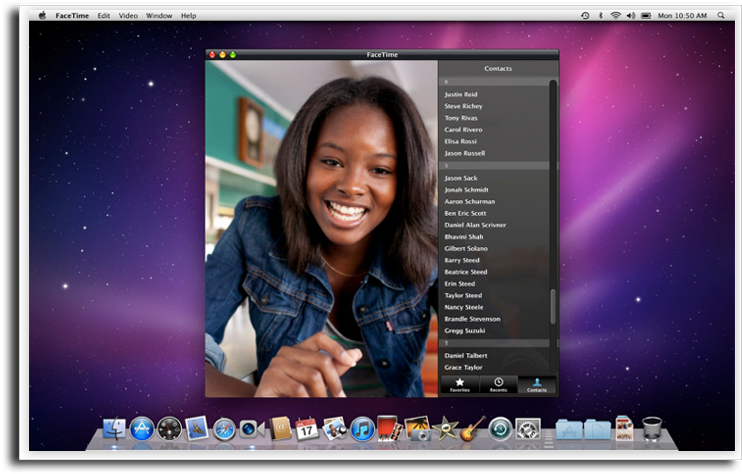Open the Video menu

coord(128,16)
